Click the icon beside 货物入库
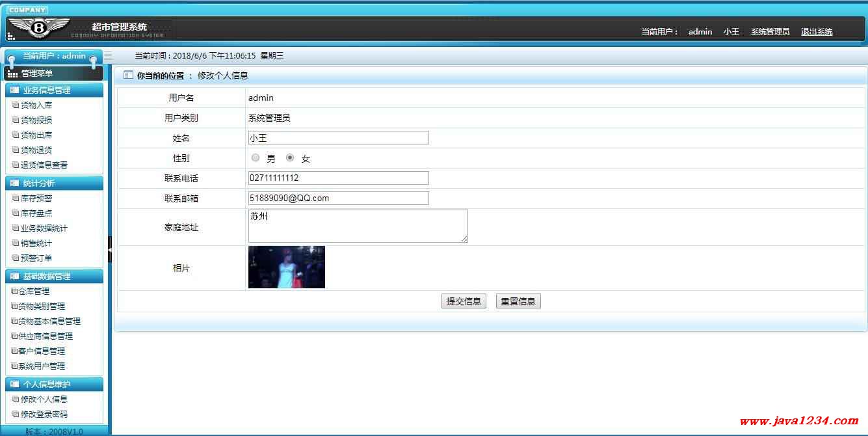868x436 pixels. (16, 105)
